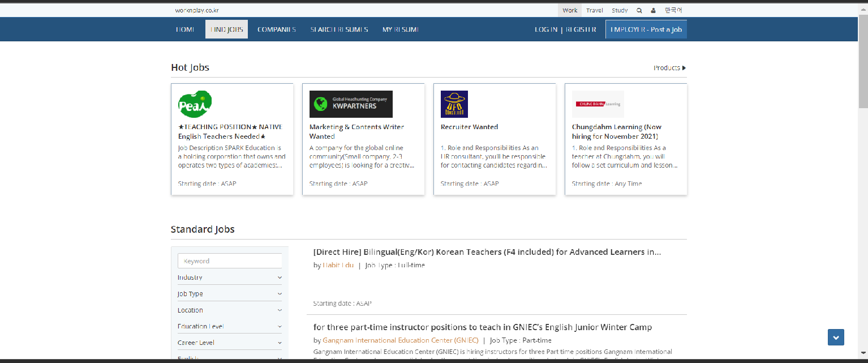Expand the Career Level filter

pyautogui.click(x=230, y=342)
